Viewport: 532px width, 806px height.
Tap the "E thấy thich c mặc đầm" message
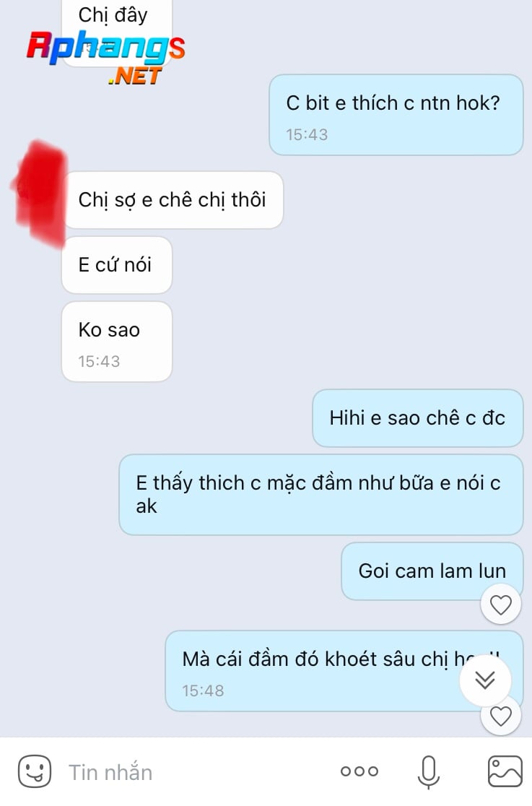320,495
